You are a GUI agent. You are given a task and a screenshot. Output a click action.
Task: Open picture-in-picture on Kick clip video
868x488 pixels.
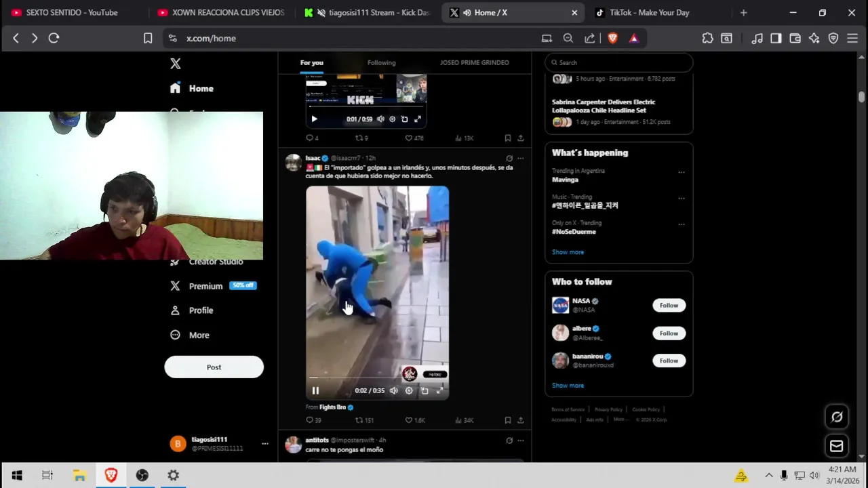[x=404, y=119]
